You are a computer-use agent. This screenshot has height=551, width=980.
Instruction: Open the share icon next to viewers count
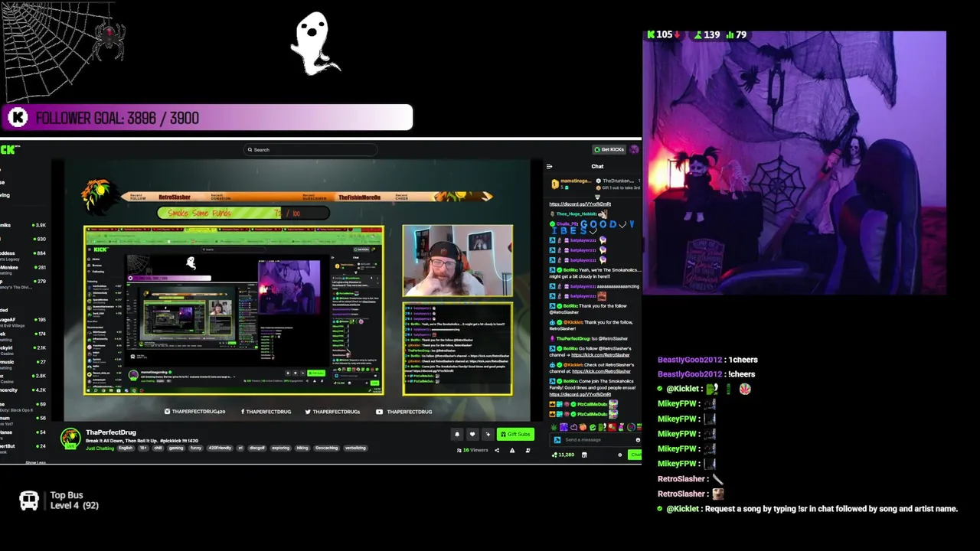[x=497, y=450]
